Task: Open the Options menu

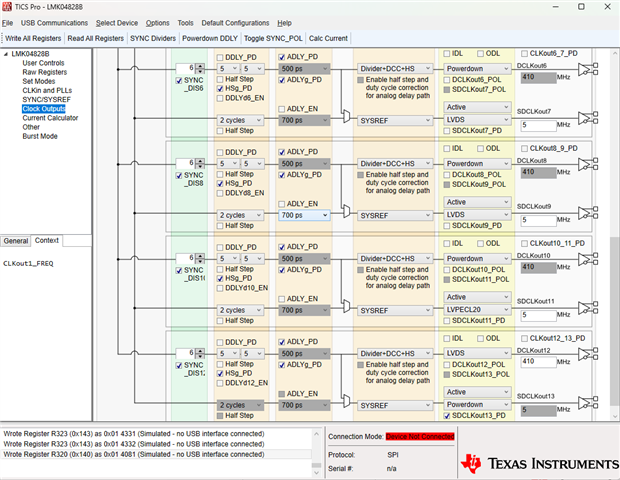Action: pyautogui.click(x=157, y=23)
